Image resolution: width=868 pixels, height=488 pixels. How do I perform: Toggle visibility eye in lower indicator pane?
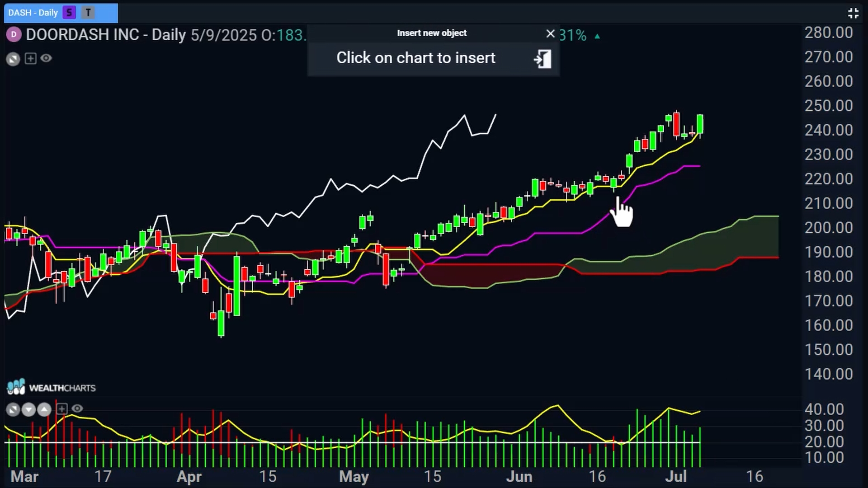(x=77, y=408)
